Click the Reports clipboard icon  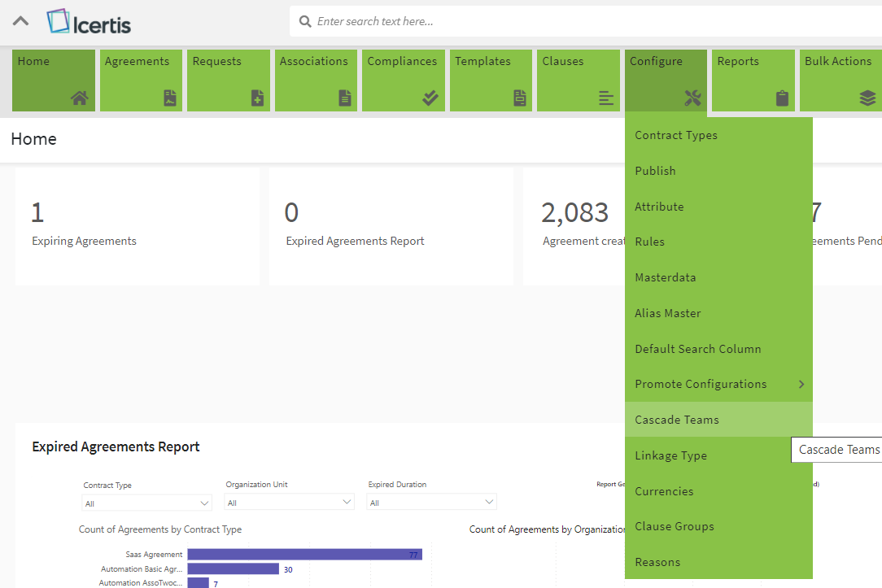782,98
